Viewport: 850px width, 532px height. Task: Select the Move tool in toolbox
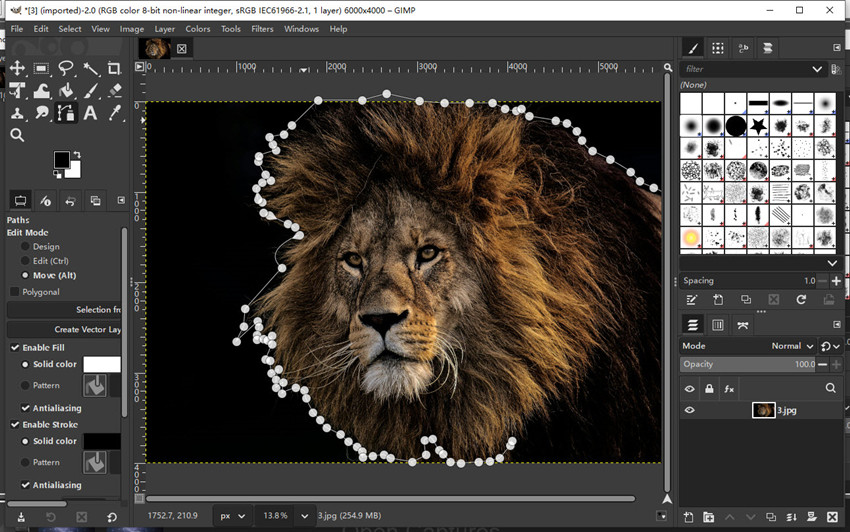pyautogui.click(x=17, y=68)
